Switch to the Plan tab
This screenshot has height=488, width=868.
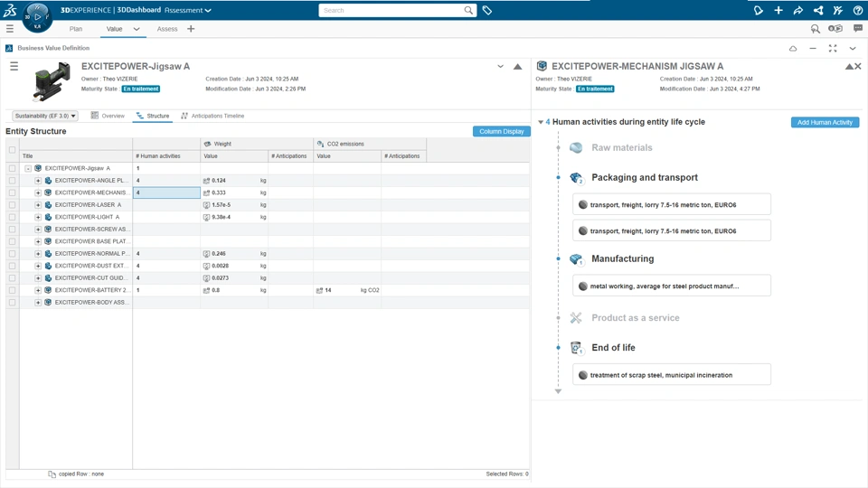pos(76,29)
